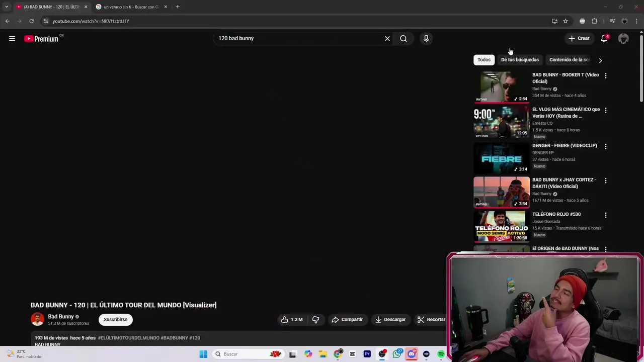Open DENGER - FIEBRE video title
The height and width of the screenshot is (362, 644).
tap(565, 146)
